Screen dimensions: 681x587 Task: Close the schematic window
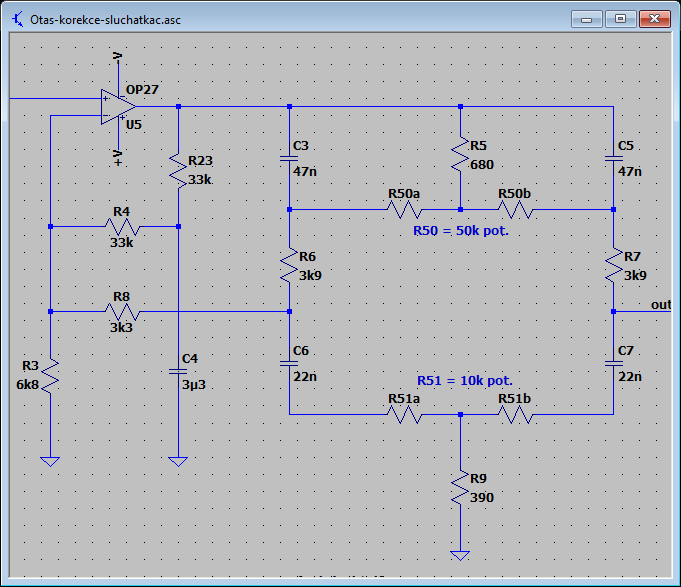(x=655, y=19)
